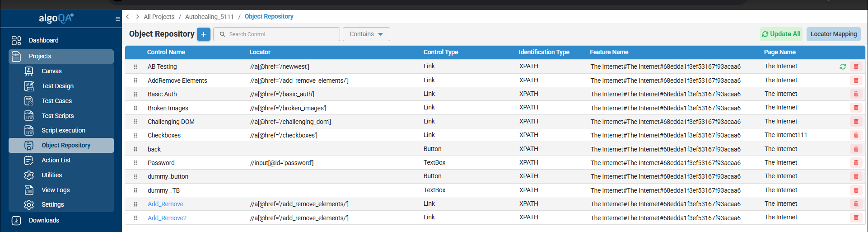Click the drag handle for Basic Auth row
Image resolution: width=868 pixels, height=232 pixels.
pos(135,94)
